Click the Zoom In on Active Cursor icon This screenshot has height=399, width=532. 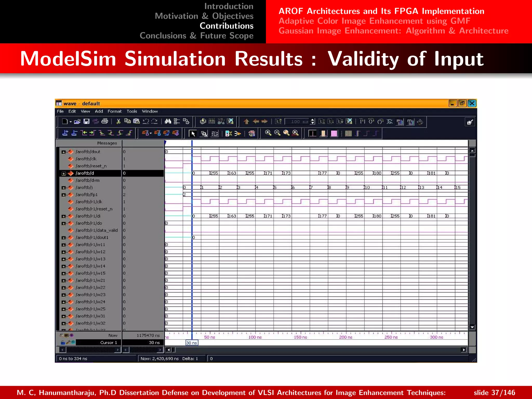pos(295,133)
